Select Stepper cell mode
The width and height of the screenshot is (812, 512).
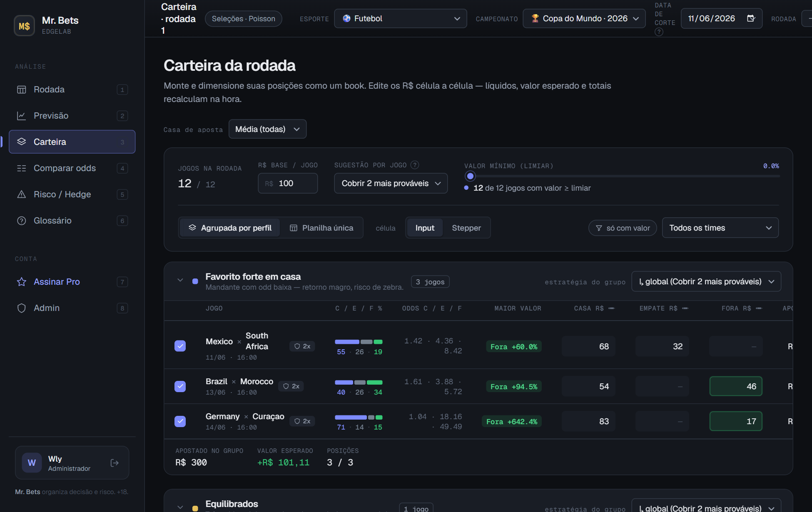coord(466,228)
